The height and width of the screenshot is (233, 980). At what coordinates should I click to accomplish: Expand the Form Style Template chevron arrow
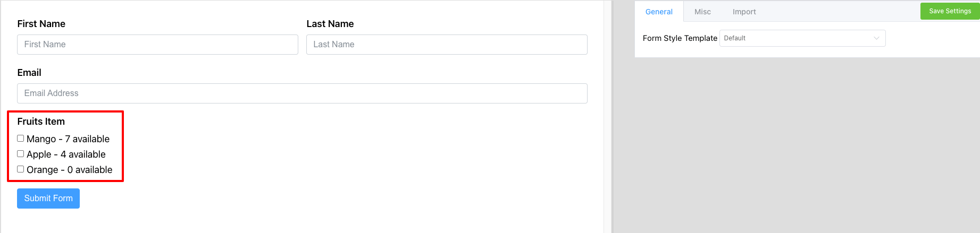(876, 38)
